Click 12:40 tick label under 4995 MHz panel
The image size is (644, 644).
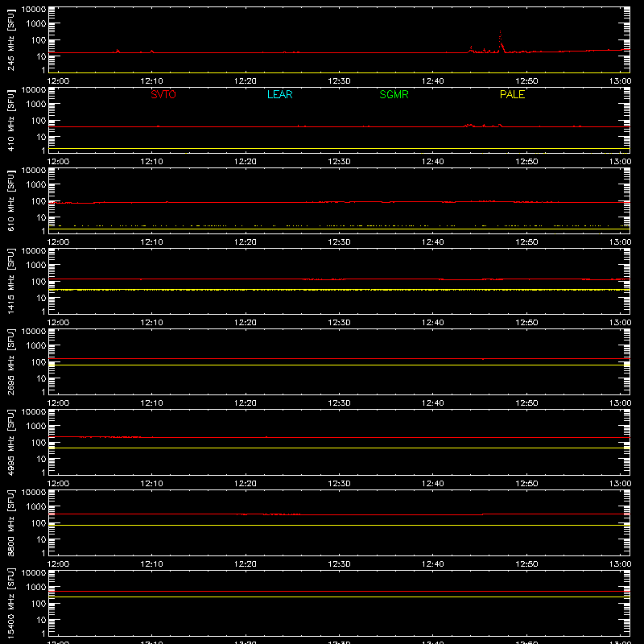point(433,484)
